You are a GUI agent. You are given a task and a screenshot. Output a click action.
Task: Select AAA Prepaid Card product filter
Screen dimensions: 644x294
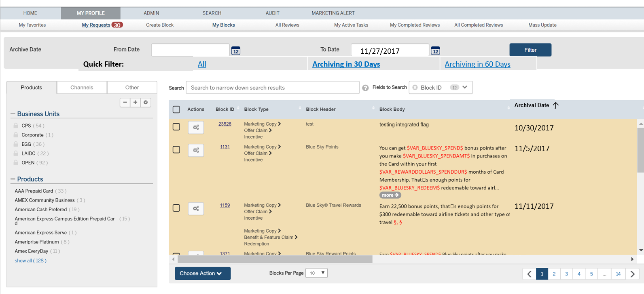[x=34, y=191]
